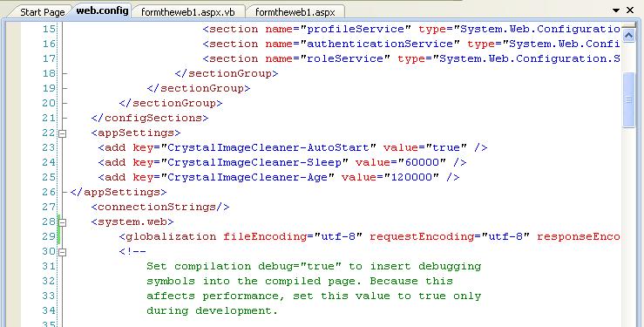Select the web.config tab
Screen dimensions: 644x327
click(102, 10)
